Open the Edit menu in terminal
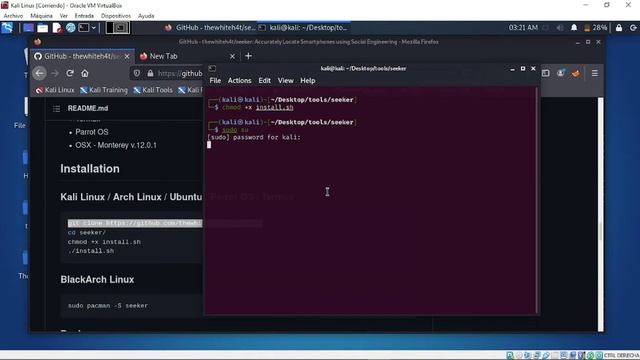Image resolution: width=640 pixels, height=360 pixels. tap(264, 80)
